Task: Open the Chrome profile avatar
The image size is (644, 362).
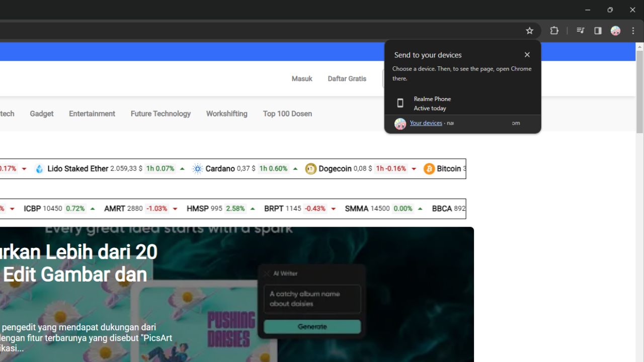Action: coord(615,31)
